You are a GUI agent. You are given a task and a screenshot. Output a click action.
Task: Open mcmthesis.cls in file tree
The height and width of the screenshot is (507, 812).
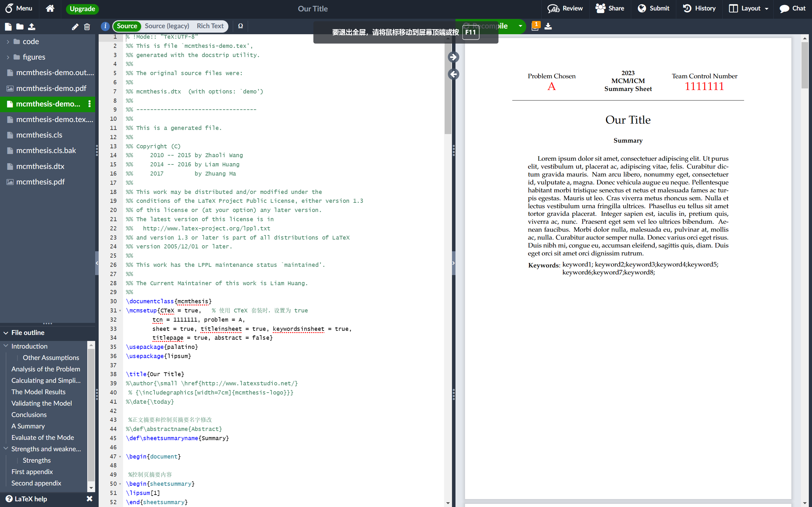[x=39, y=135]
